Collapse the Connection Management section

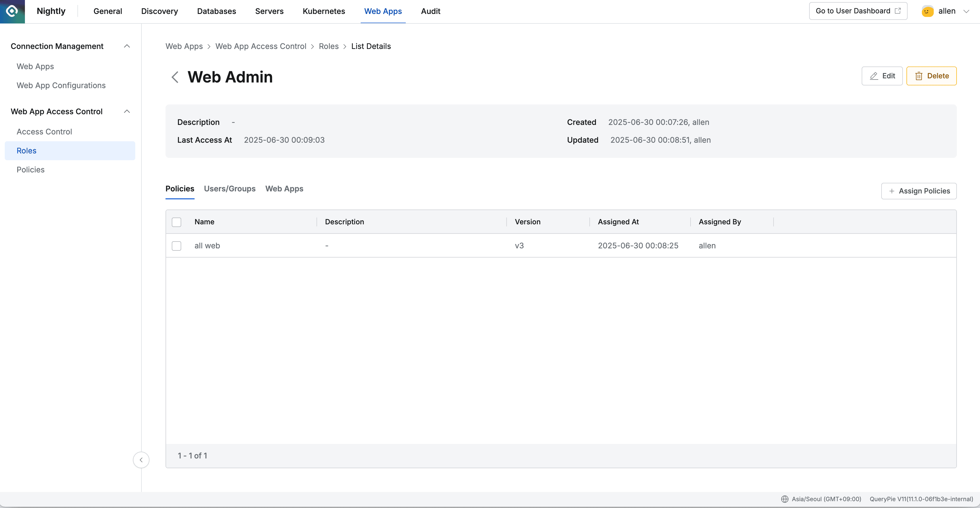127,46
